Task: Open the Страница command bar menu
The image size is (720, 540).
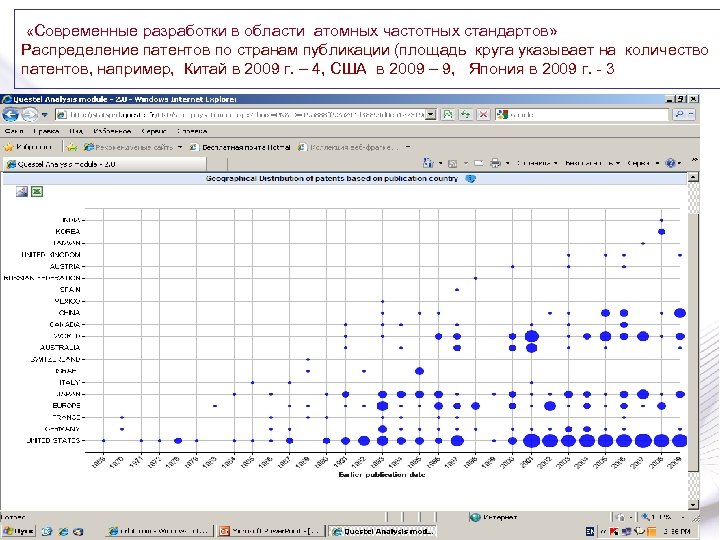Action: point(537,163)
